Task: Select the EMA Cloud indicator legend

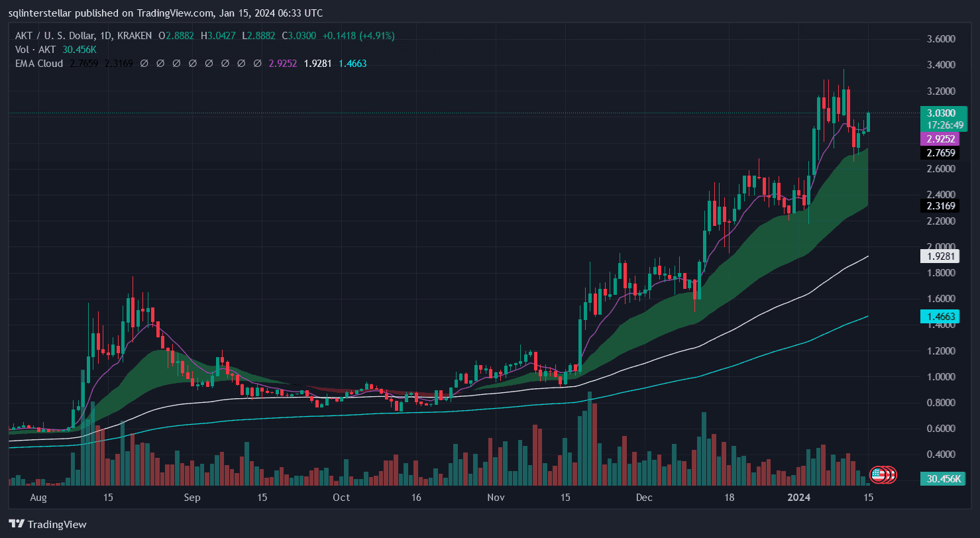Action: (39, 64)
